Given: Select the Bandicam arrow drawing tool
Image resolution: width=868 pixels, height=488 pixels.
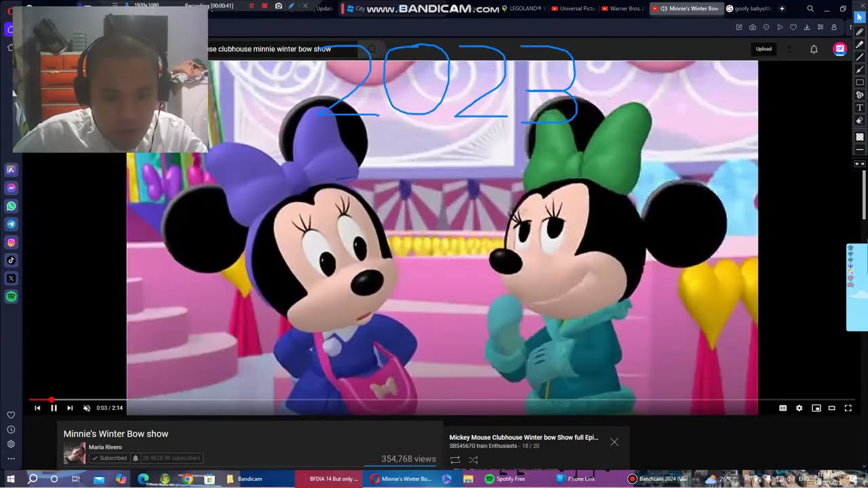Looking at the screenshot, I should pos(860,69).
